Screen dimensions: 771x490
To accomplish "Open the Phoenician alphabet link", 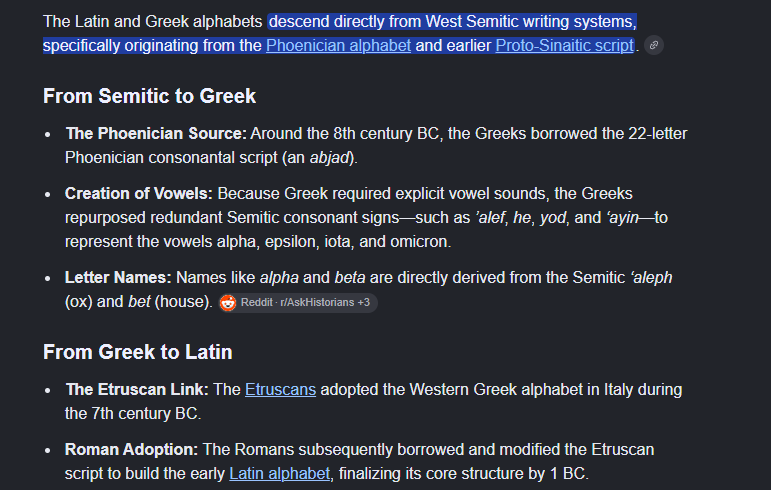I will [338, 46].
